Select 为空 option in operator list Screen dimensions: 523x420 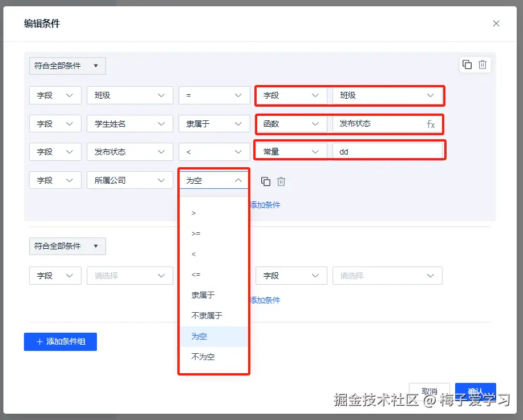click(x=214, y=336)
